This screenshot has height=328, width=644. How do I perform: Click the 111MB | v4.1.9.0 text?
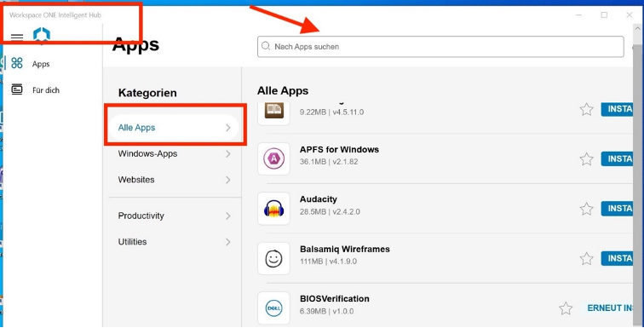(328, 262)
